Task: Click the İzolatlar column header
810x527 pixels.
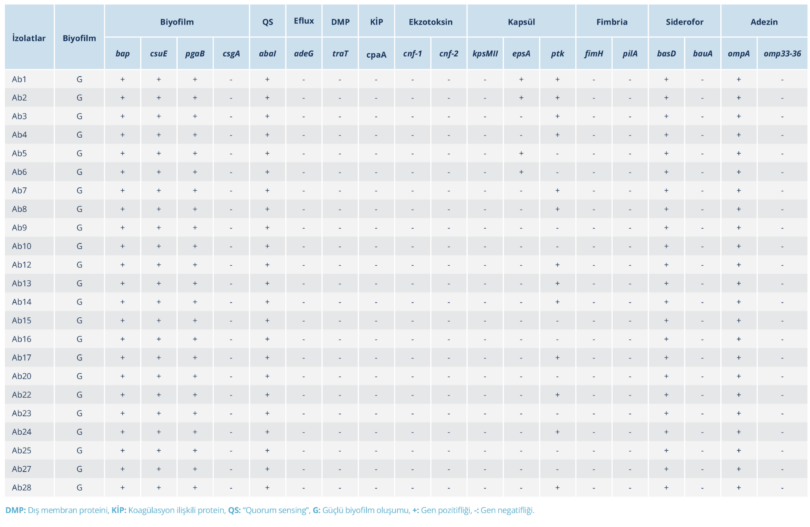Action: [26, 37]
